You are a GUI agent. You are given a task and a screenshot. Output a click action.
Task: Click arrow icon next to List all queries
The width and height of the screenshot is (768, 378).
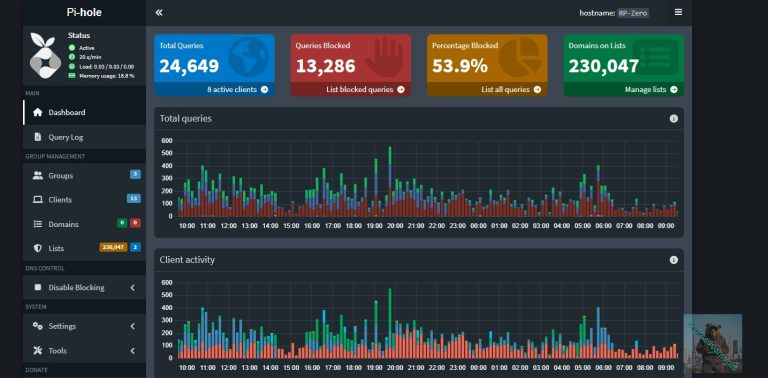pyautogui.click(x=537, y=90)
